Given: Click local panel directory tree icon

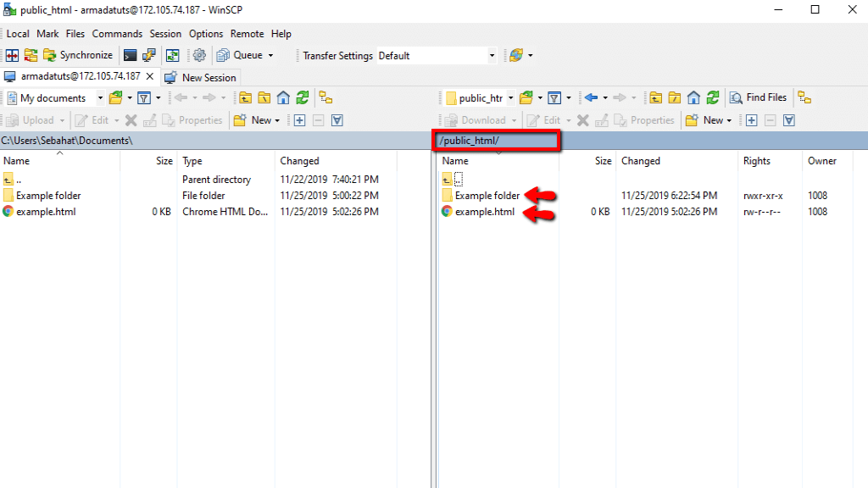Looking at the screenshot, I should click(326, 98).
